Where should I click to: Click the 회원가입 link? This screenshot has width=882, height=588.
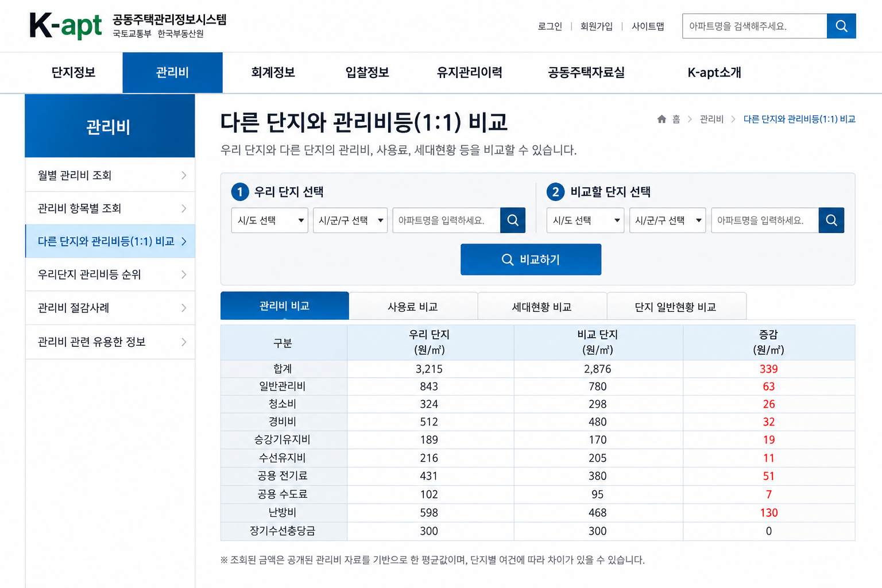pos(597,26)
